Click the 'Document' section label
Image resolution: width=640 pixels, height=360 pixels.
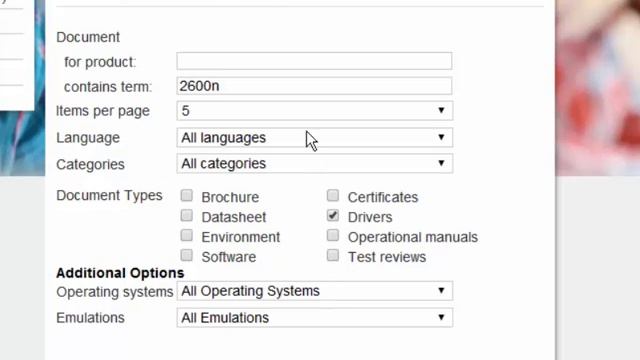click(x=88, y=37)
